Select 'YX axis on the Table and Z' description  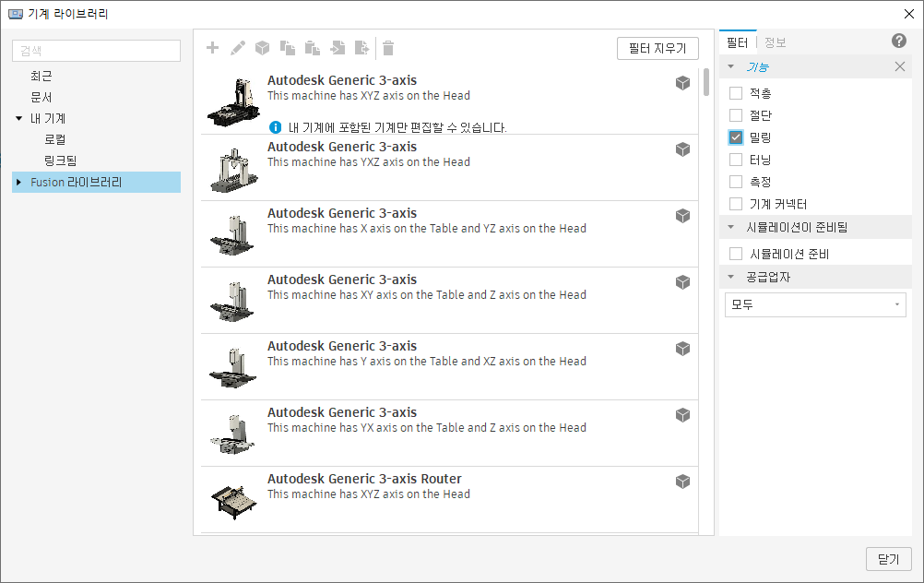tap(425, 428)
